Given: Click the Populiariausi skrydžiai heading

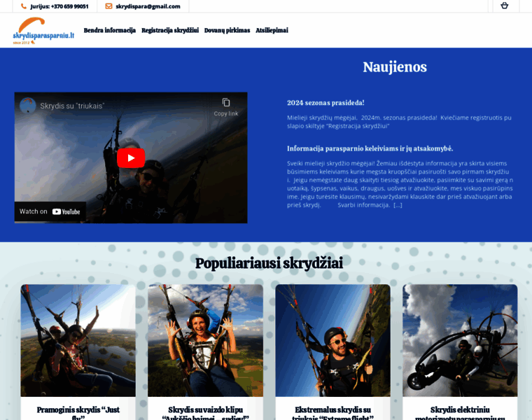Looking at the screenshot, I should 269,263.
